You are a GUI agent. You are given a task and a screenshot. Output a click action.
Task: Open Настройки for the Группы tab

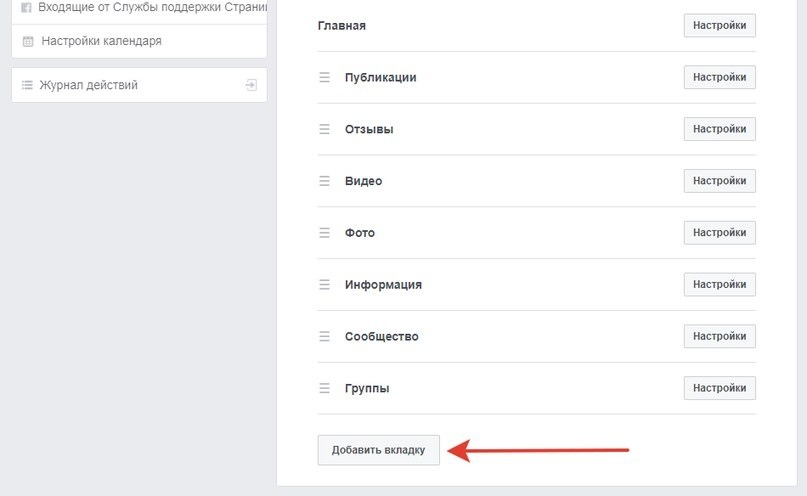click(x=719, y=388)
